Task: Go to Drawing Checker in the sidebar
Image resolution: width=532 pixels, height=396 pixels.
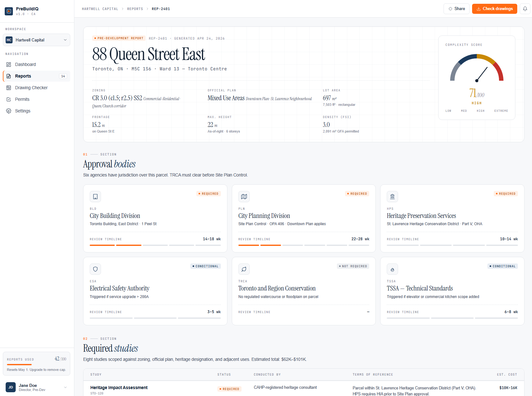Action: 31,88
